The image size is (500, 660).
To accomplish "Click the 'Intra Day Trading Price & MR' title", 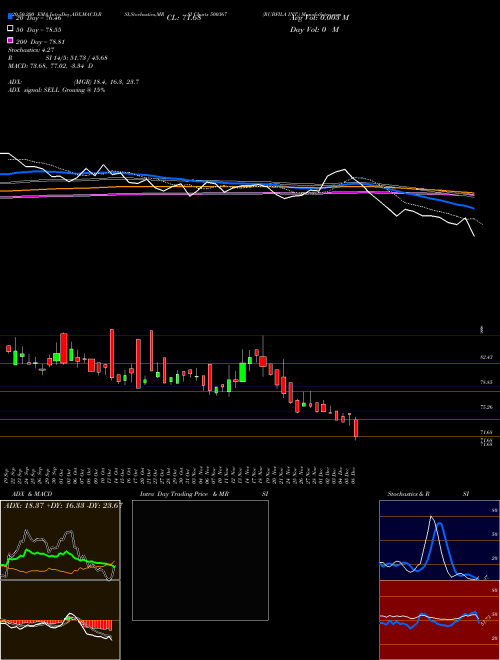I will click(x=184, y=494).
